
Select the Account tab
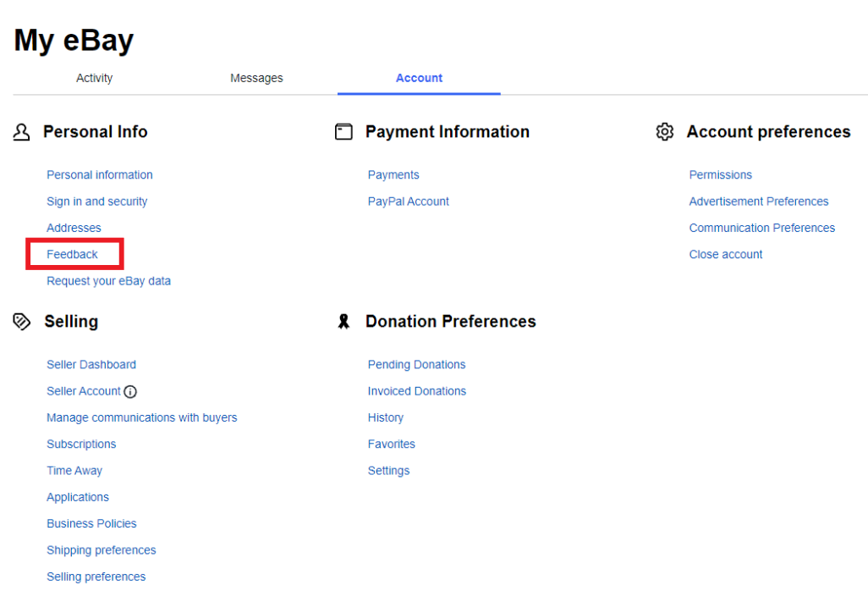coord(419,78)
